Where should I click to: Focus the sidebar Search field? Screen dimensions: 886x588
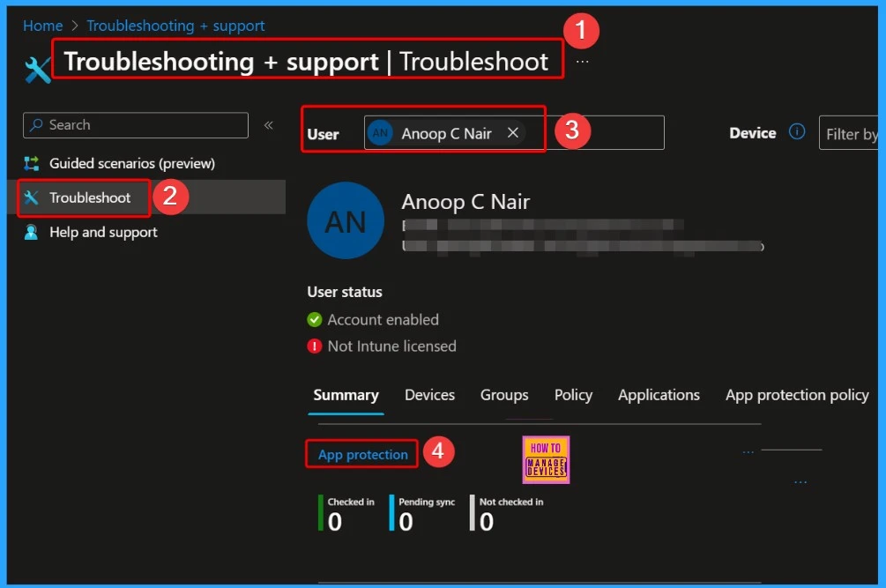136,125
